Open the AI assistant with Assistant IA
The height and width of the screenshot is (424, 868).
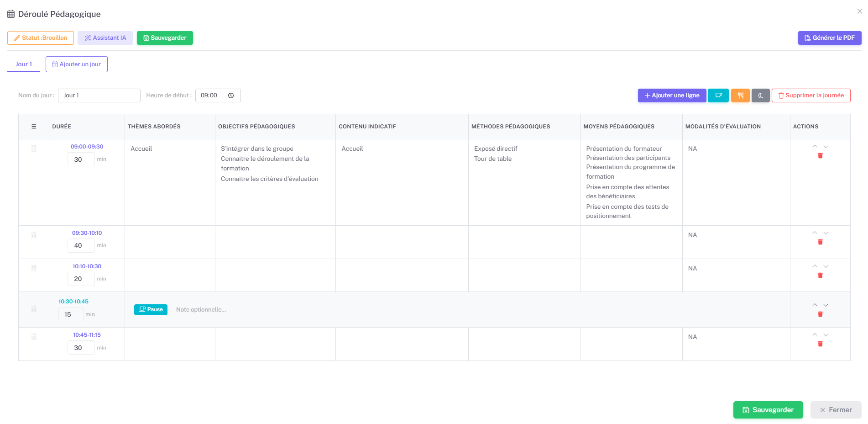[x=105, y=37]
